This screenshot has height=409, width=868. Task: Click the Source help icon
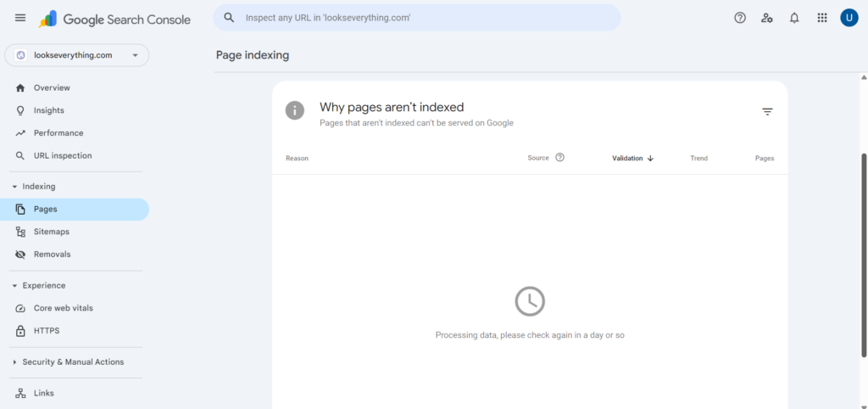[x=559, y=158]
